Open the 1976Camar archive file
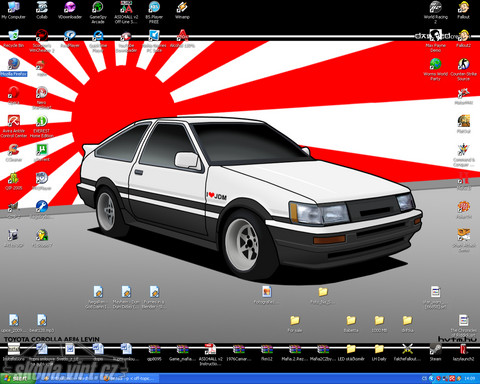 click(238, 352)
